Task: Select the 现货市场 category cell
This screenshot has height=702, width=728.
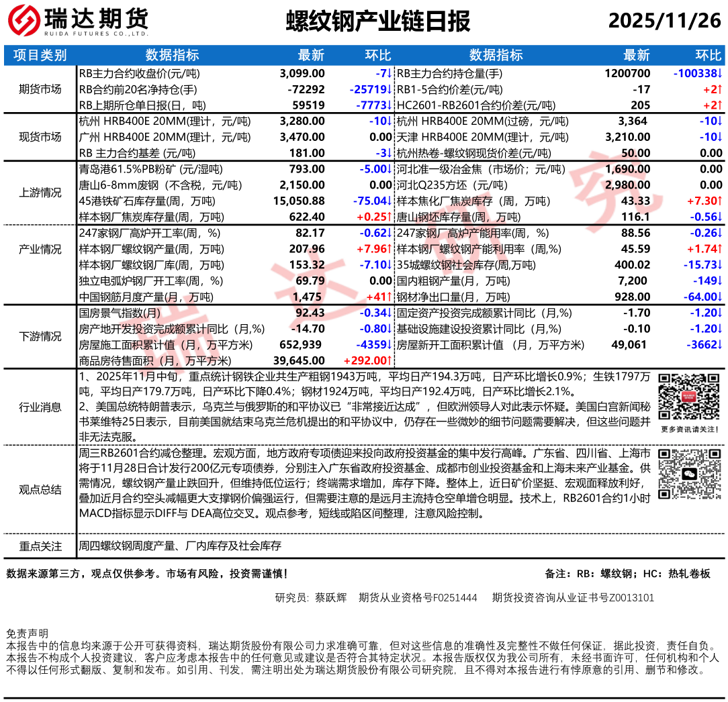Action: coord(40,137)
